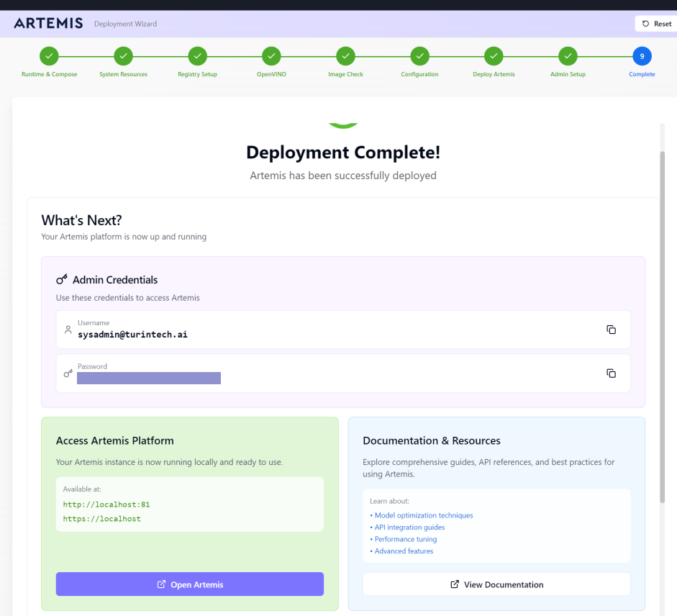Click the Image Check step checkmark
Viewport: 677px width, 616px height.
(345, 55)
